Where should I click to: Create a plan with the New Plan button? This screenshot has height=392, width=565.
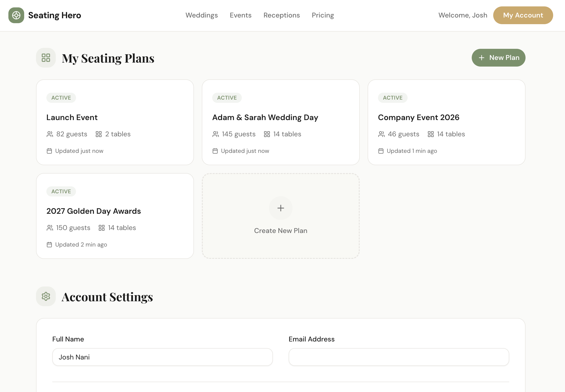[498, 58]
